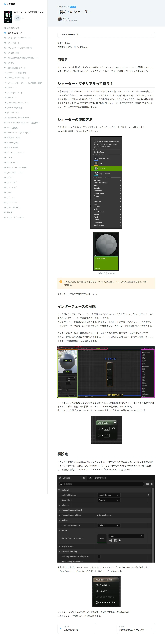Click the chevron on the chapter contents box
This screenshot has width=165, height=644.
pos(152,35)
